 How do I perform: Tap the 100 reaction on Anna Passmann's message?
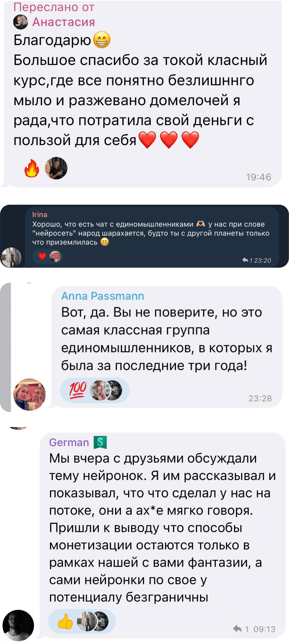pos(78,390)
